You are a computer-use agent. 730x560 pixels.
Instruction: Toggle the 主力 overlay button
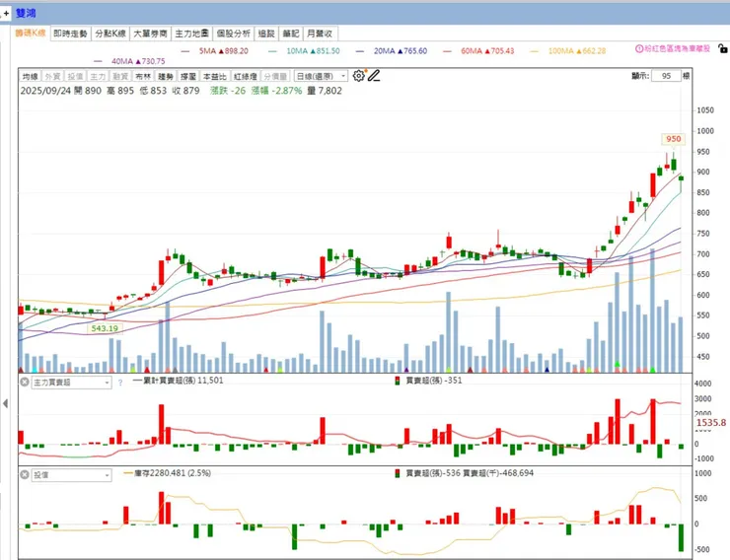tap(98, 76)
